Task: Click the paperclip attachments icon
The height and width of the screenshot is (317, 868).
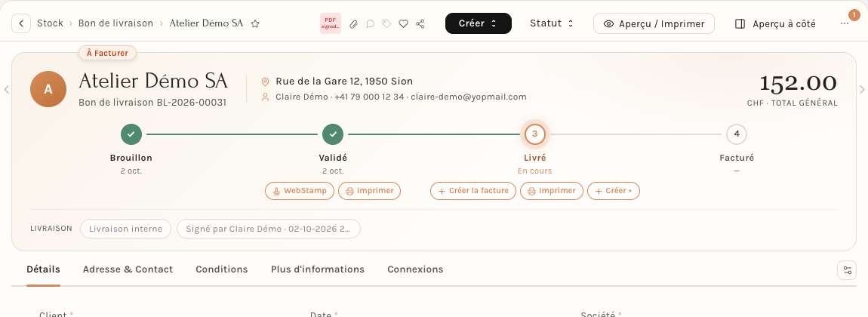Action: point(354,24)
